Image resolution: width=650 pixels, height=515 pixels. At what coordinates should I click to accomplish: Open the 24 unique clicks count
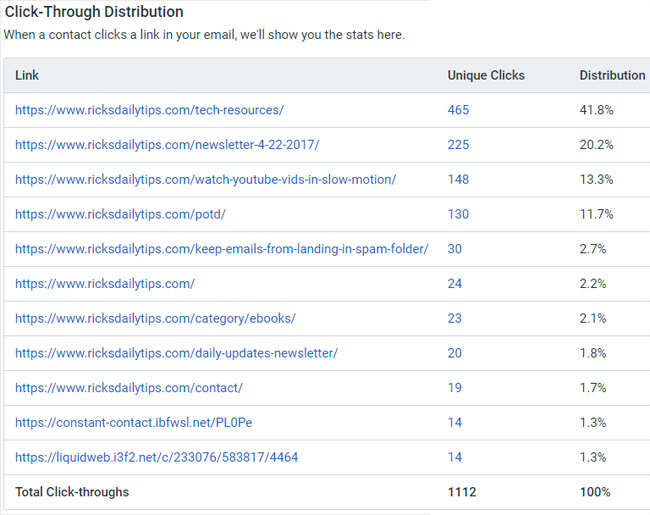coord(454,284)
